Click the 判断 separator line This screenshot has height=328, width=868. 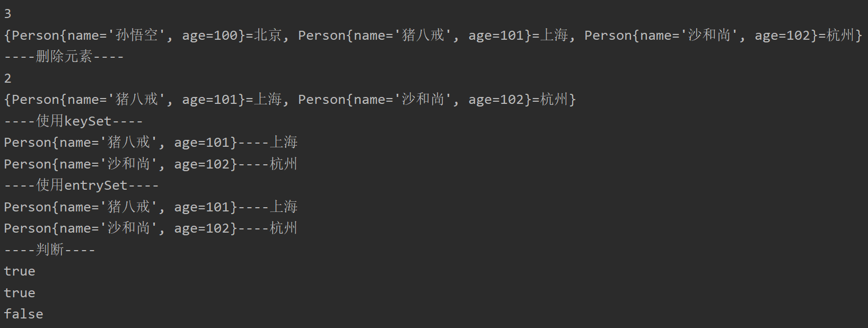pyautogui.click(x=50, y=250)
